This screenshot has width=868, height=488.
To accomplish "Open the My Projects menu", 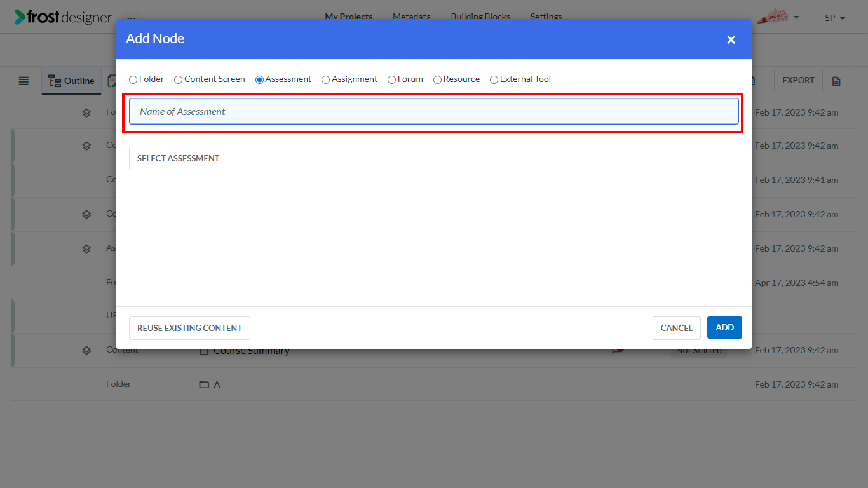I will [x=349, y=17].
